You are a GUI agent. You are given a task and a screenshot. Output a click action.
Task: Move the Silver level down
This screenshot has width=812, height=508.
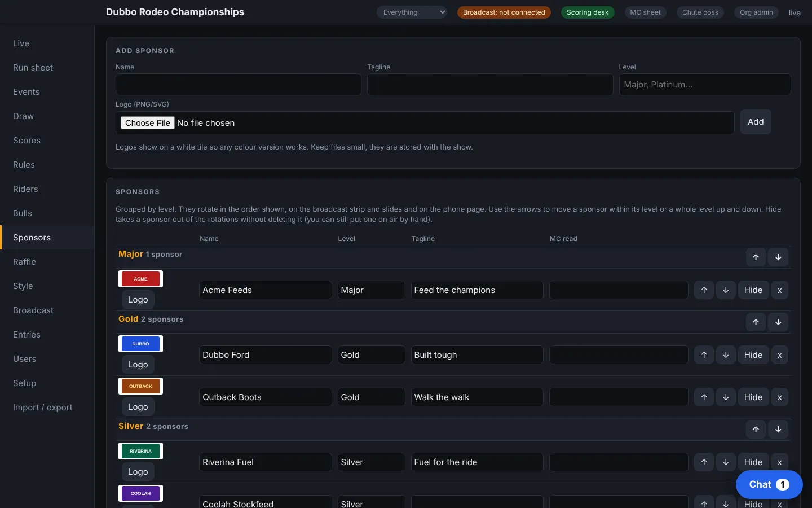(x=778, y=430)
